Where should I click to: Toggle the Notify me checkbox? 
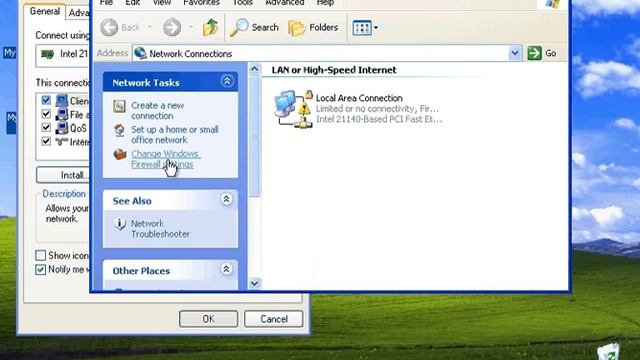pyautogui.click(x=40, y=269)
